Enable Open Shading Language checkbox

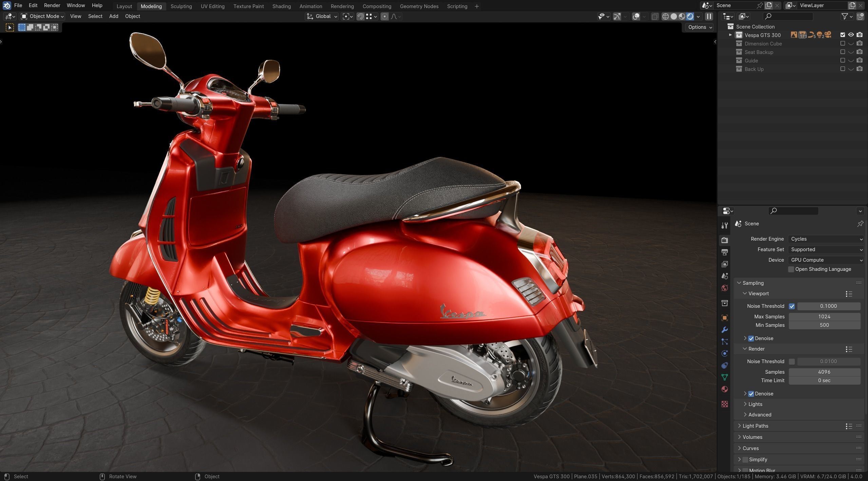click(x=791, y=270)
